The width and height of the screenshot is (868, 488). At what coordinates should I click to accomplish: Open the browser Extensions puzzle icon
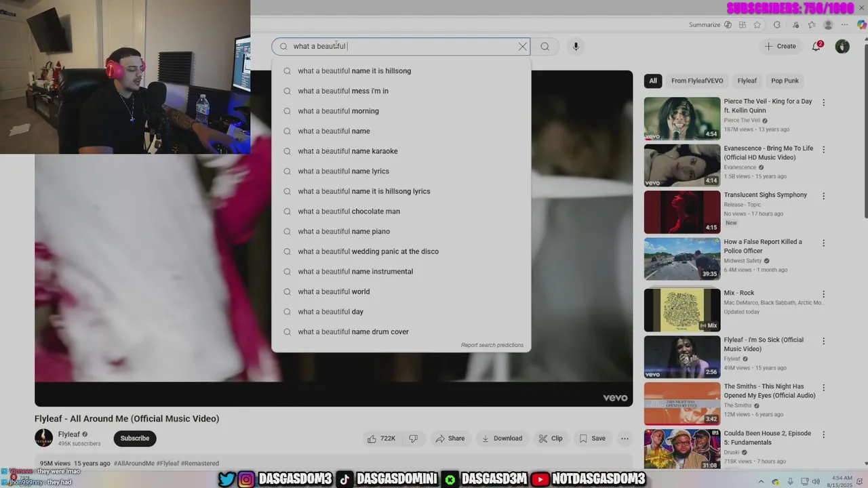[777, 25]
